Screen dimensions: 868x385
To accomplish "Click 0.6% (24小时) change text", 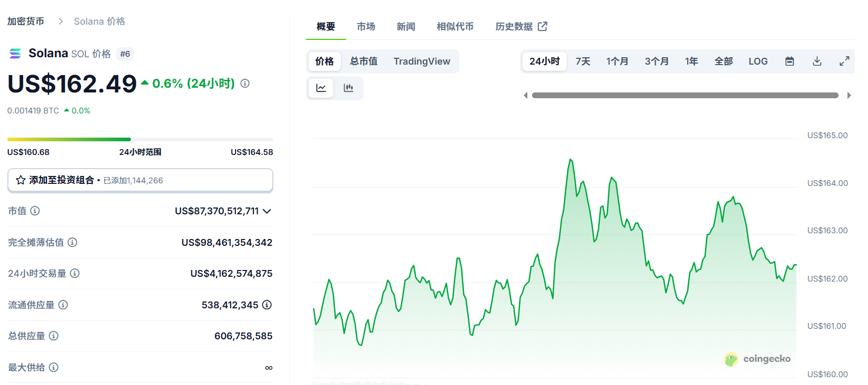I will point(193,84).
